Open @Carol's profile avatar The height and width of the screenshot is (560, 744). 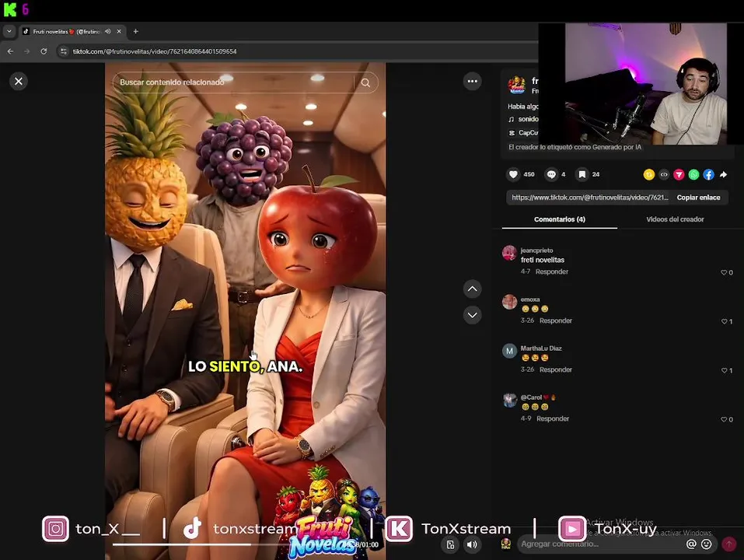pos(509,400)
